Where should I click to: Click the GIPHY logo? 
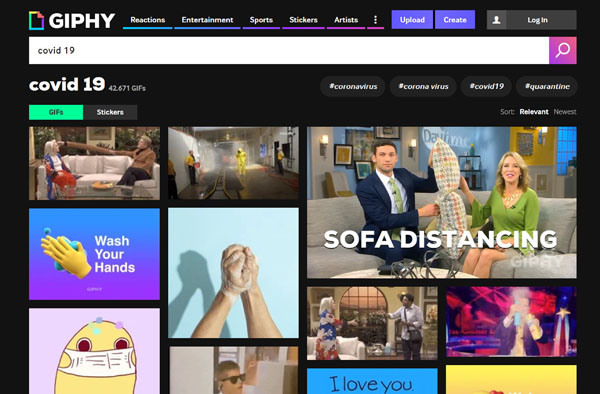72,20
